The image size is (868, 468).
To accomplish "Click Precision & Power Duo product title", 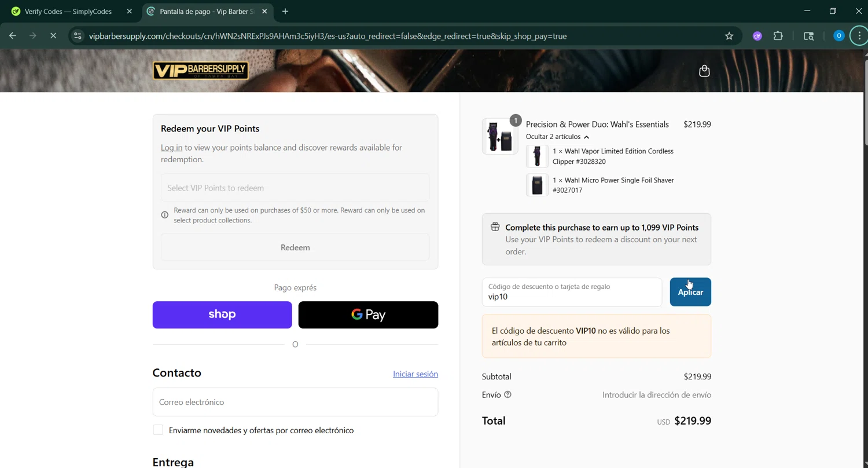I will point(597,124).
